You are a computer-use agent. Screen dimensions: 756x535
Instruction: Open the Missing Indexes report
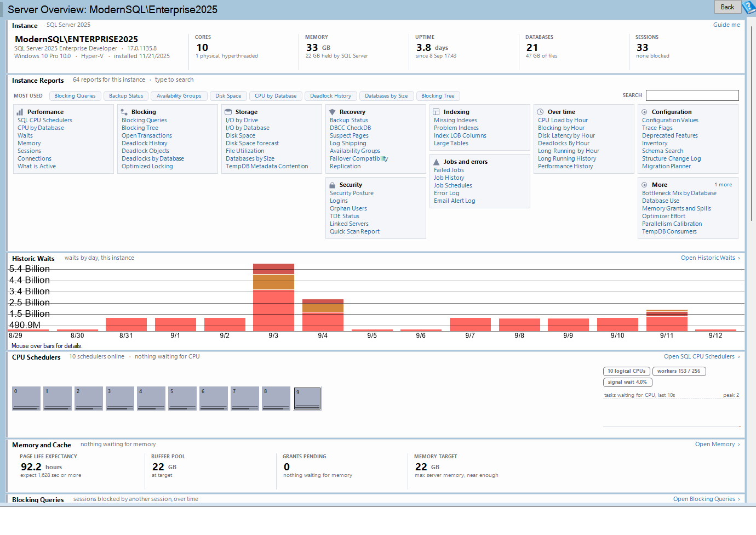coord(455,120)
